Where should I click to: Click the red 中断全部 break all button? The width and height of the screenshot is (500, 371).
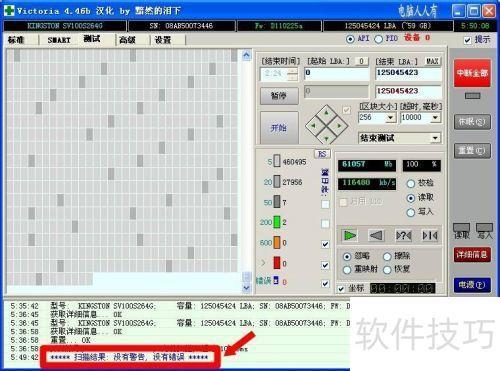point(472,73)
